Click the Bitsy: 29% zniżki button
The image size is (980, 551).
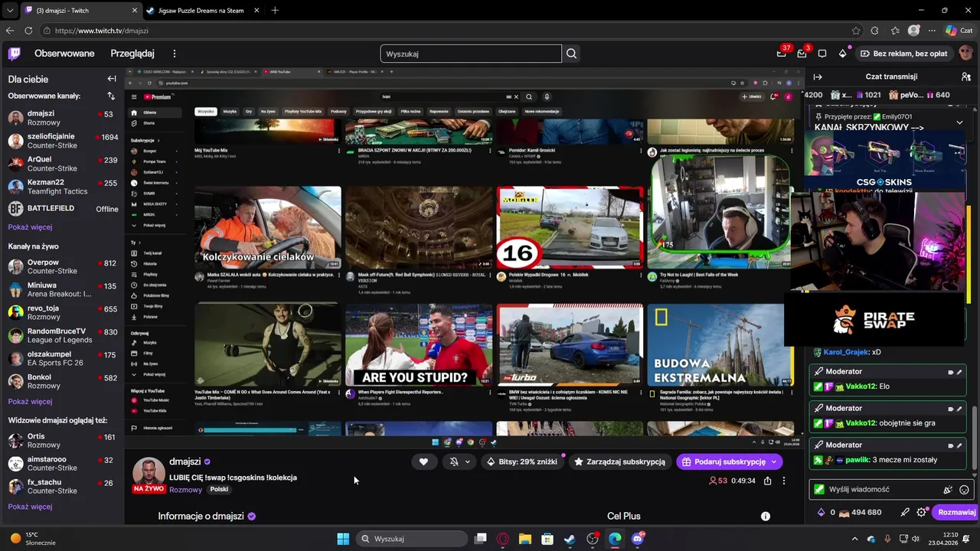521,461
